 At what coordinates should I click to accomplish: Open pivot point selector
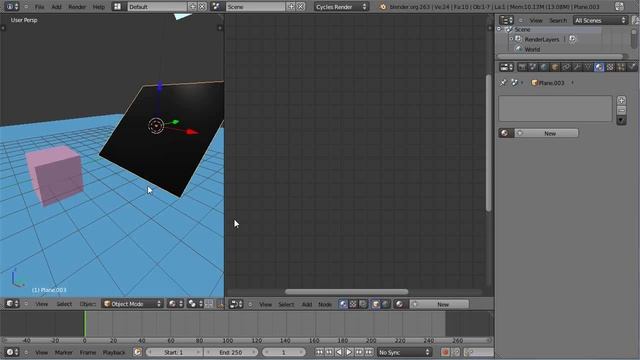pyautogui.click(x=195, y=304)
